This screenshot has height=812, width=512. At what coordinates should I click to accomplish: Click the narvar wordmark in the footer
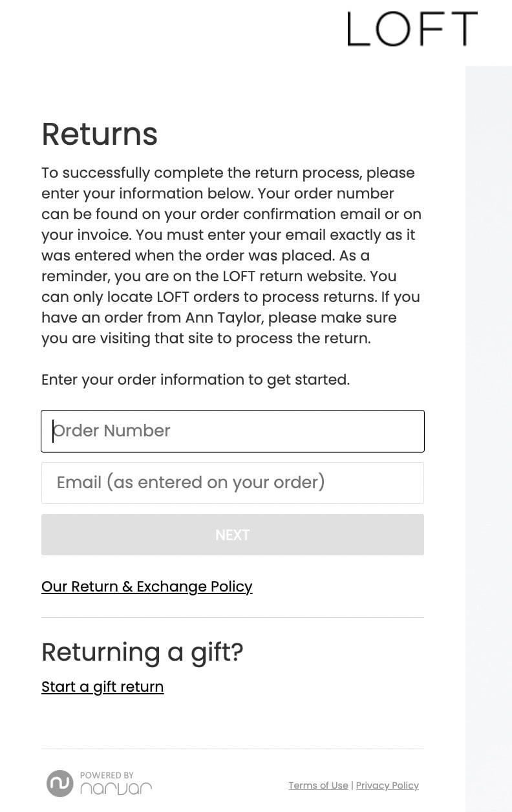coord(116,789)
